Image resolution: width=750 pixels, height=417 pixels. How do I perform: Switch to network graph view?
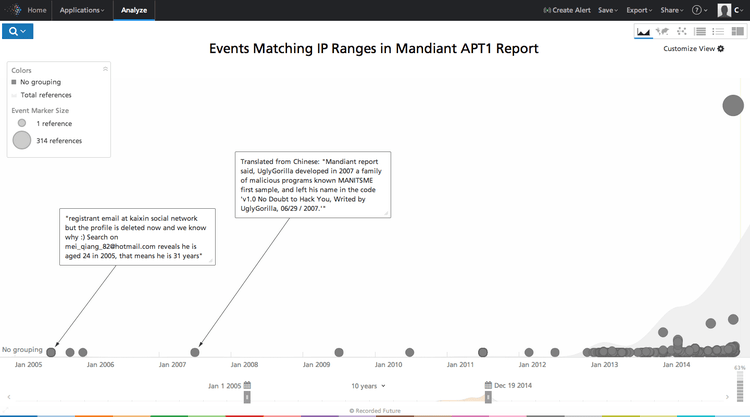681,32
